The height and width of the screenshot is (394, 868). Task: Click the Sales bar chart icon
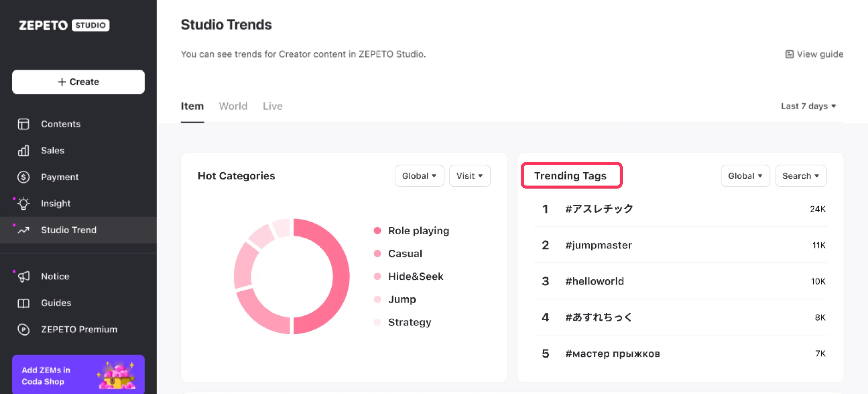pos(23,151)
